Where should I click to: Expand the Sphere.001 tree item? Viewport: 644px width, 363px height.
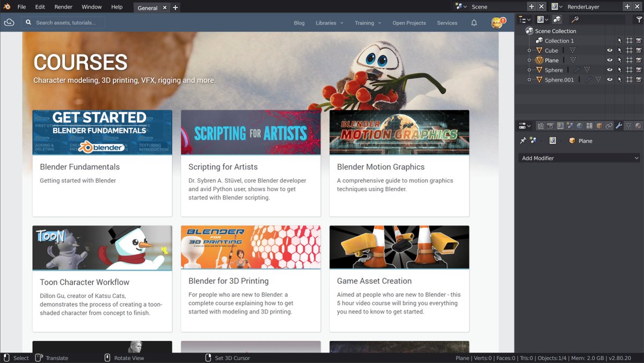[x=529, y=79]
